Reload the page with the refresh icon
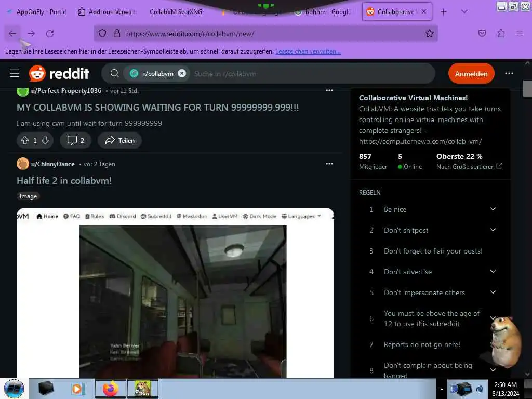The height and width of the screenshot is (399, 532). 50,34
